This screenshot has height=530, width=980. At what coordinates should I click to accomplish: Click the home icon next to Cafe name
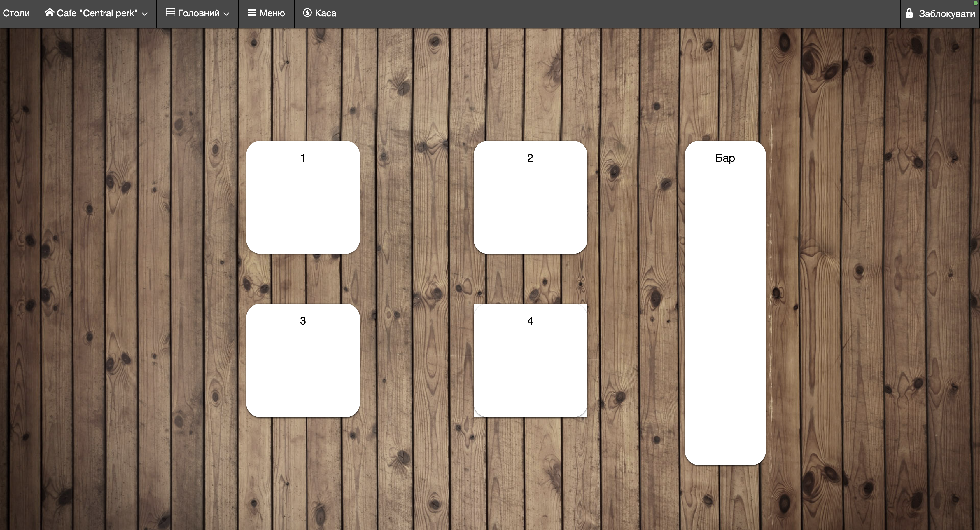[50, 13]
